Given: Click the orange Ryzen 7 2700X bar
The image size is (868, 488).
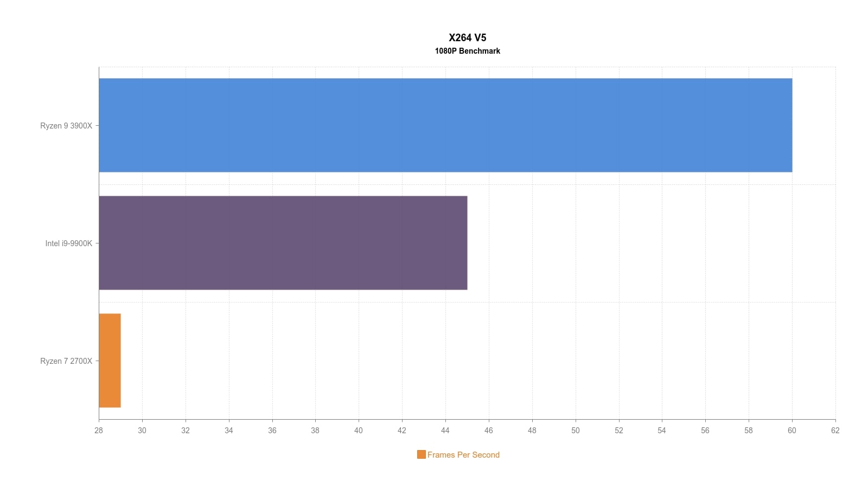Looking at the screenshot, I should click(x=110, y=361).
